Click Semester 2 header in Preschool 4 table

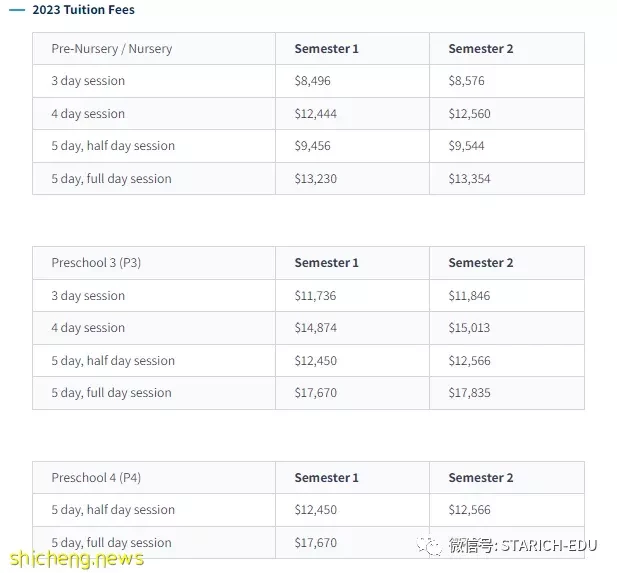pyautogui.click(x=481, y=478)
